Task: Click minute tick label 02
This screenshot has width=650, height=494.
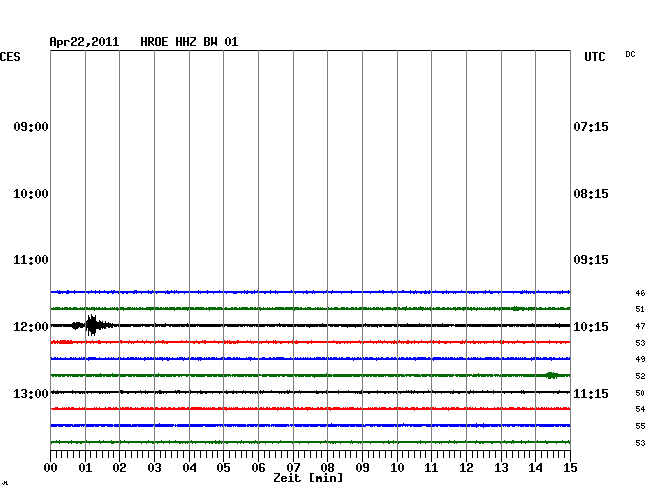Action: click(x=119, y=468)
